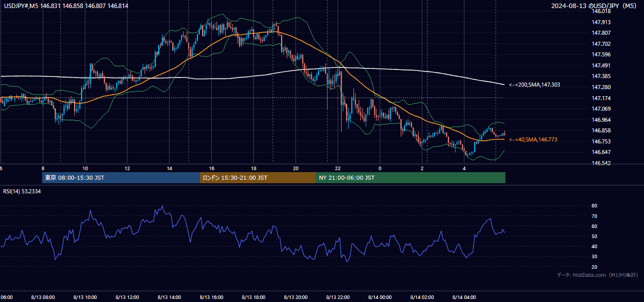Click price axis value 147.174

[601, 98]
